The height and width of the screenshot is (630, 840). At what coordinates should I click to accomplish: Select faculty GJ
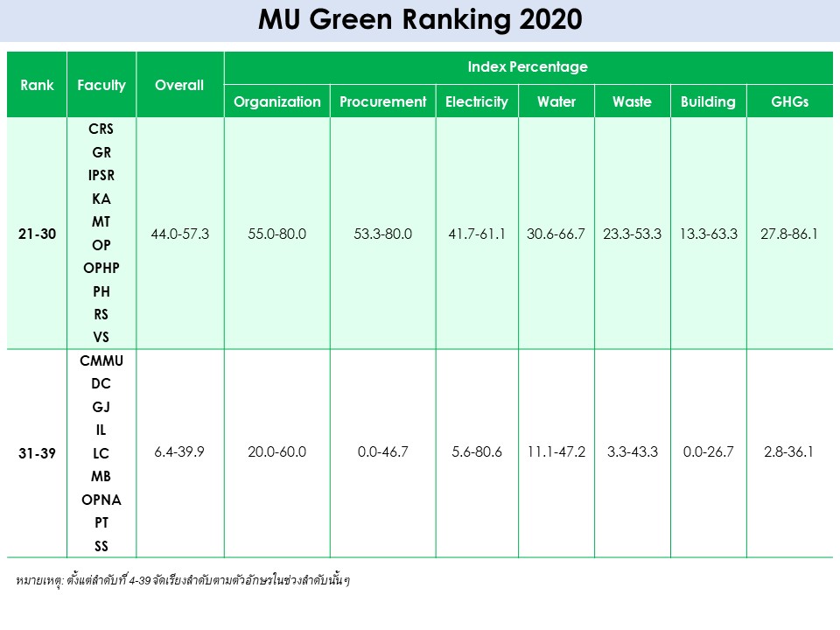[101, 407]
